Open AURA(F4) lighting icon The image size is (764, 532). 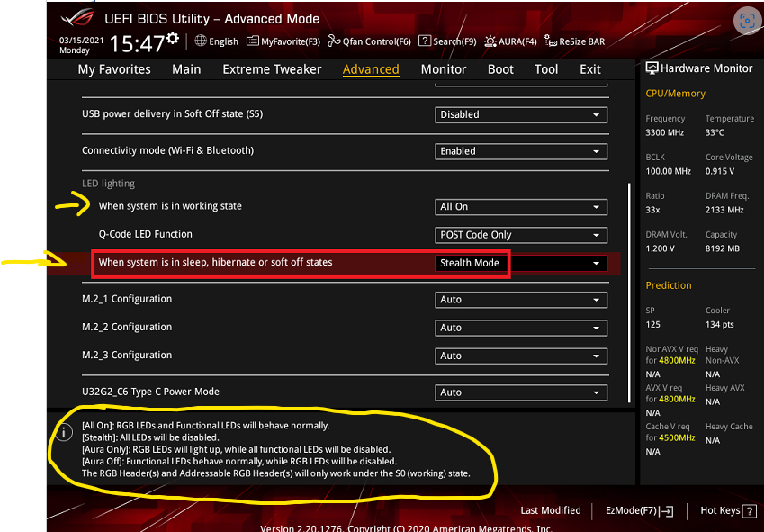(490, 41)
